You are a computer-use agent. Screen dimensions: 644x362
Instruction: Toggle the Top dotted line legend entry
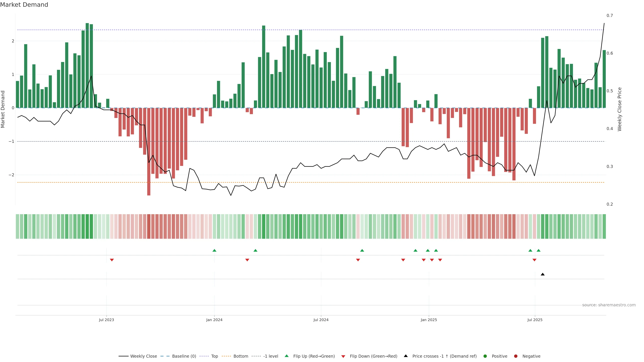tap(214, 356)
